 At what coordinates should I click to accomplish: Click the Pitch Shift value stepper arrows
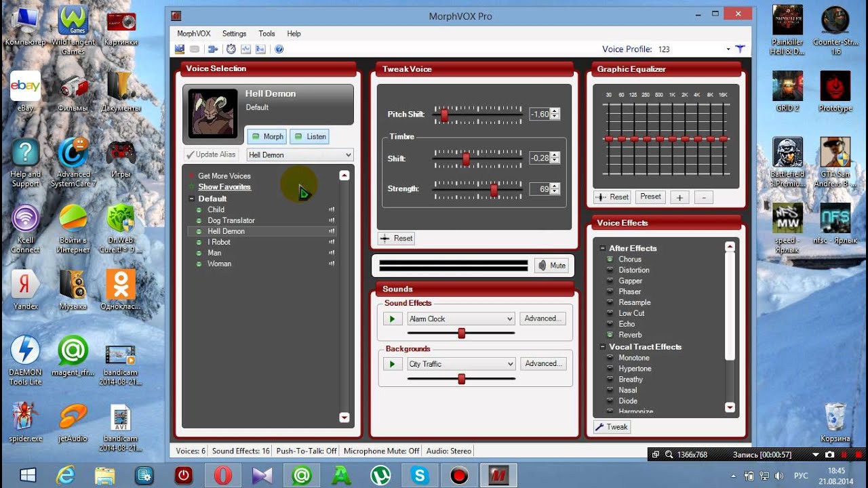coord(555,115)
